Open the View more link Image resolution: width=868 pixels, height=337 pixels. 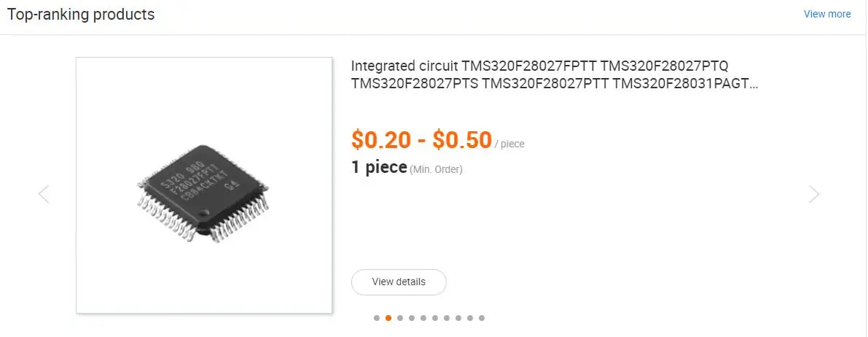pos(827,14)
